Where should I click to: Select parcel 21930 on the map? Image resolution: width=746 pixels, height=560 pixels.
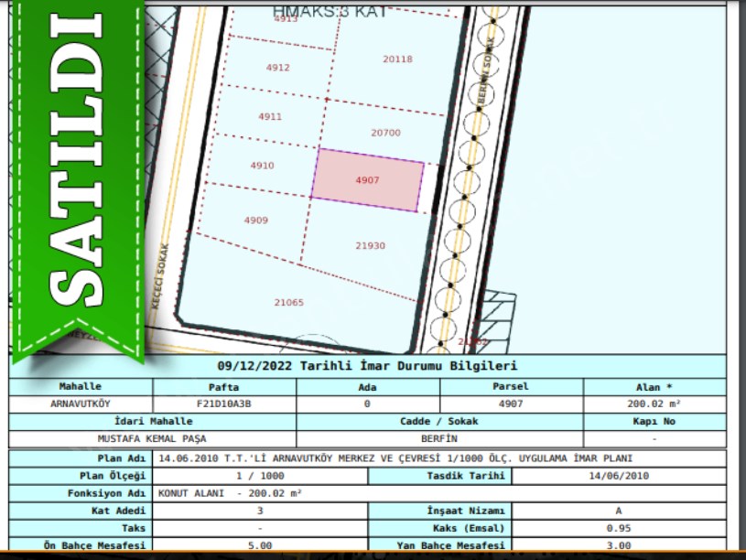[x=370, y=245]
